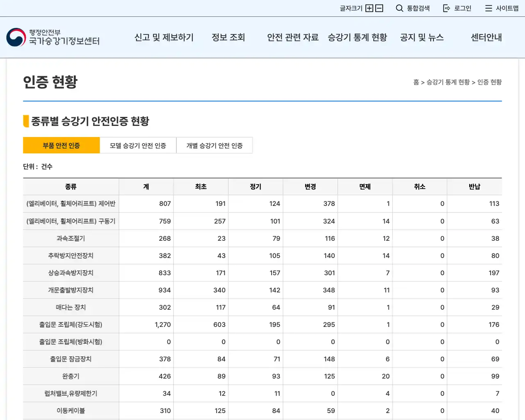Click the 취소 column header

click(420, 187)
